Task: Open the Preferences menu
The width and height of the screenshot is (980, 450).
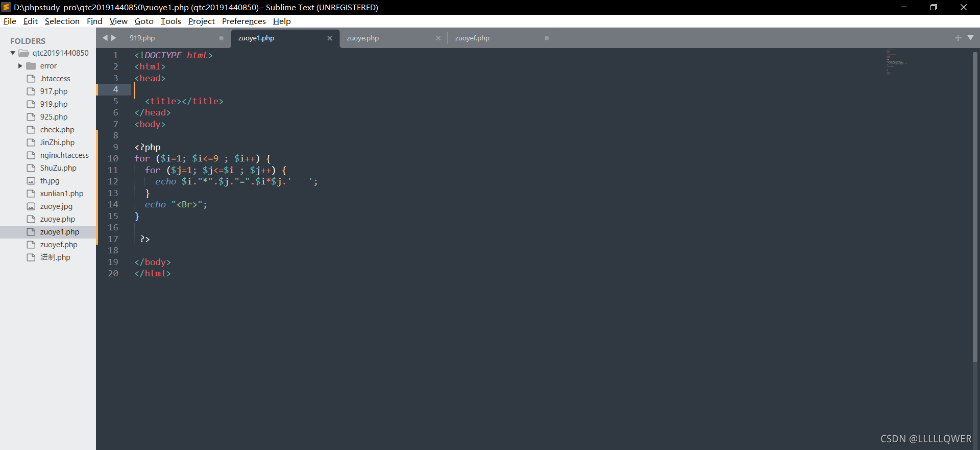Action: tap(244, 21)
